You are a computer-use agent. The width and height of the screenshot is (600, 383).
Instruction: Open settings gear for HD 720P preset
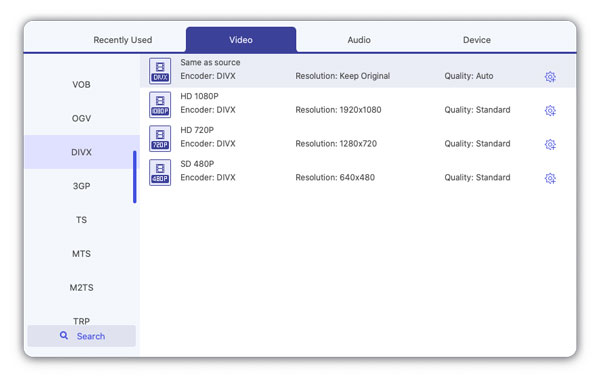[550, 145]
